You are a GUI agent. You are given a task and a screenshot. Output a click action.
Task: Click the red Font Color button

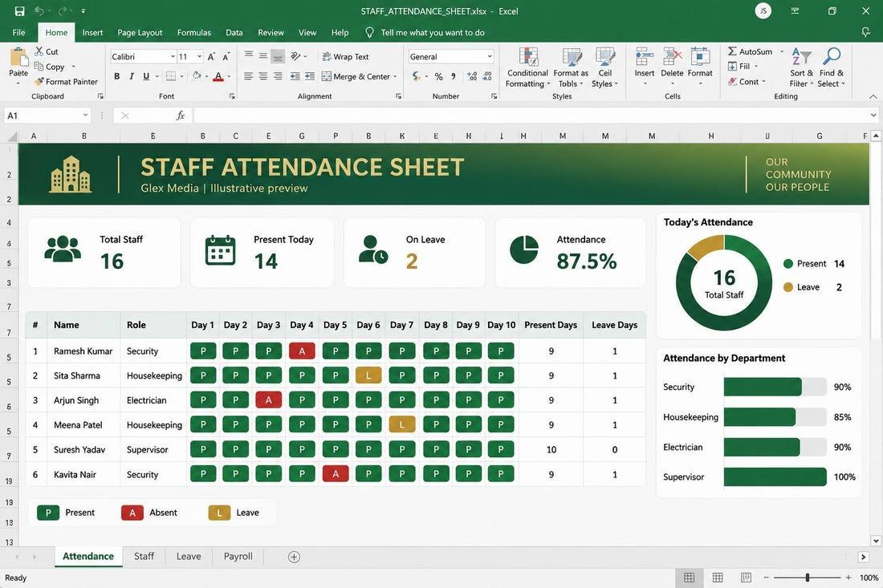click(218, 76)
